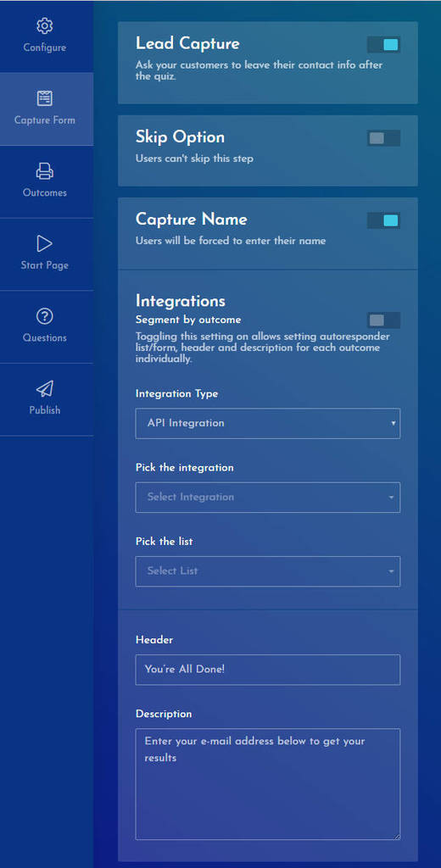Screen dimensions: 441x868
Task: Click the Configure gear icon
Action: pos(44,25)
